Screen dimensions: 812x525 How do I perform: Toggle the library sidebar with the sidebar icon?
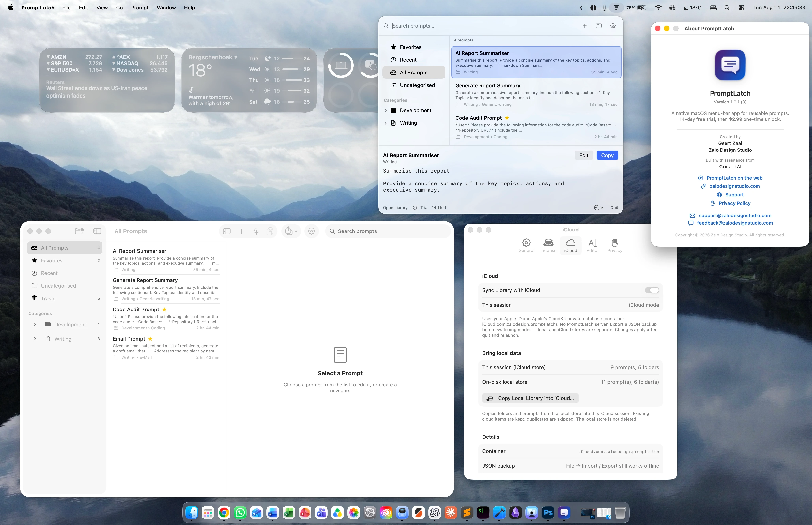97,231
